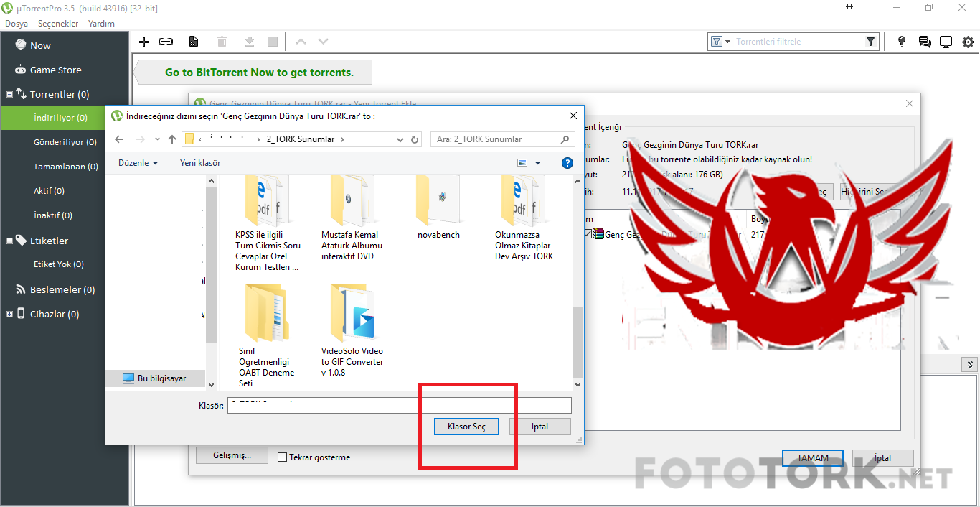Click Create New Torrent file icon
The width and height of the screenshot is (980, 507).
pos(194,42)
